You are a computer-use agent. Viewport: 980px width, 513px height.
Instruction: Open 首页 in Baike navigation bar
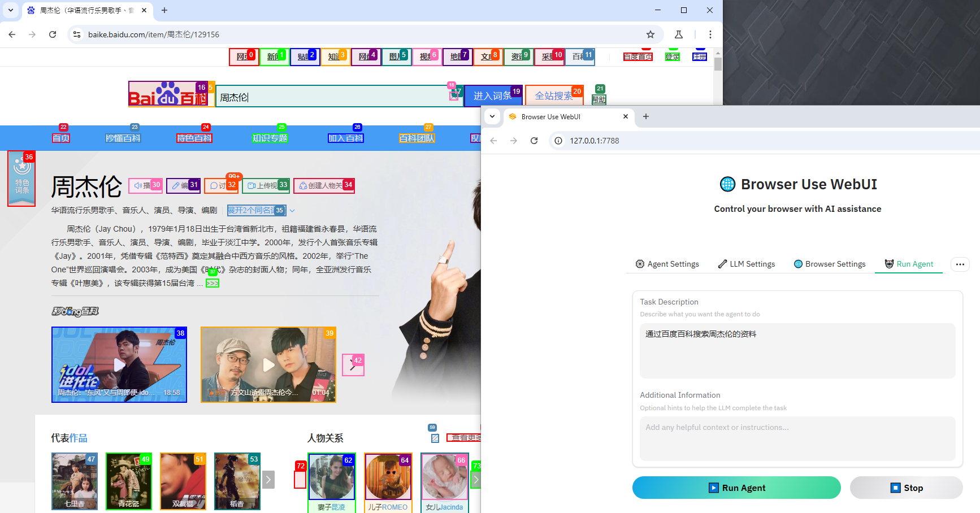pyautogui.click(x=61, y=138)
